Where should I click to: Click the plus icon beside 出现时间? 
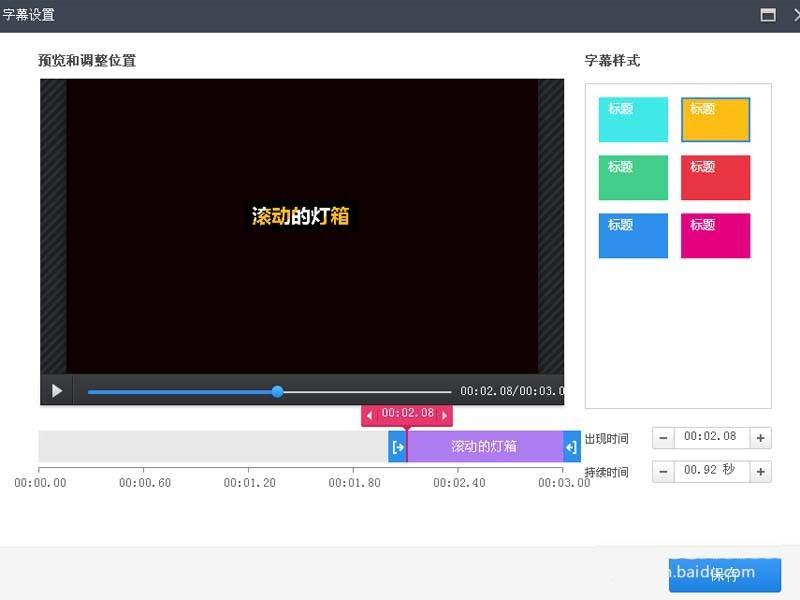(761, 438)
